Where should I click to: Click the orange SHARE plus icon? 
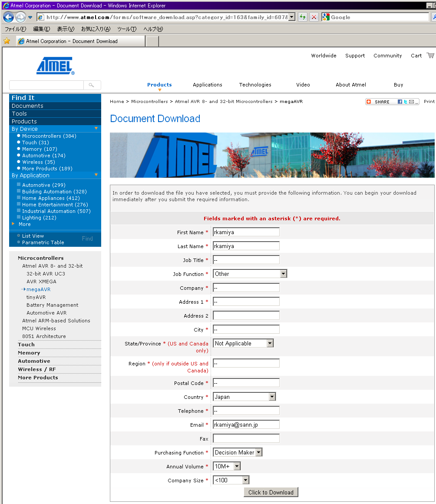(369, 102)
